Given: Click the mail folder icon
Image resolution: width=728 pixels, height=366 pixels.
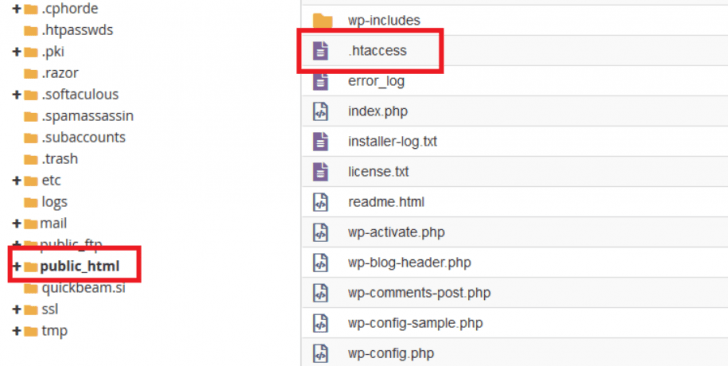Looking at the screenshot, I should [x=31, y=224].
